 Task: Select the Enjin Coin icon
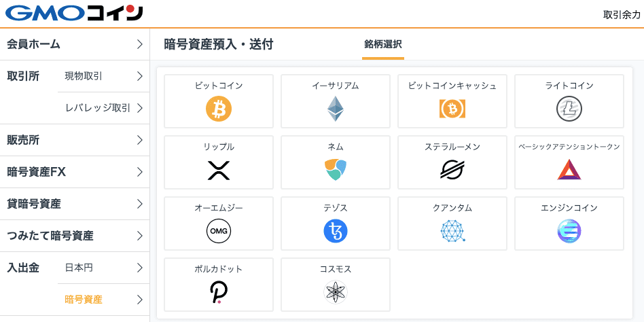[569, 231]
